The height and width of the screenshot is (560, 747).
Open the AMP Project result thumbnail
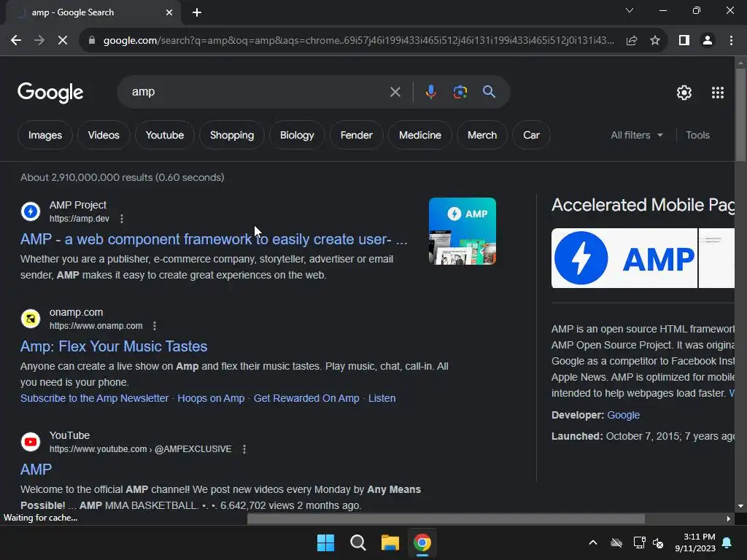click(462, 231)
